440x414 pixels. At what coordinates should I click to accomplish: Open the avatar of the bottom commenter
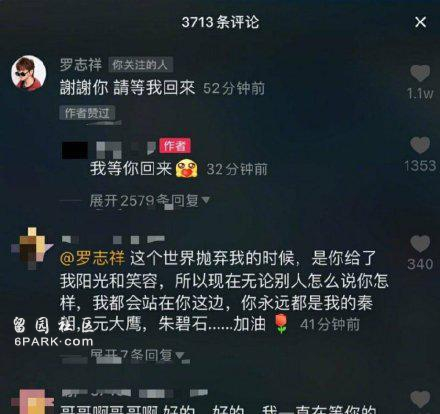coord(32,402)
